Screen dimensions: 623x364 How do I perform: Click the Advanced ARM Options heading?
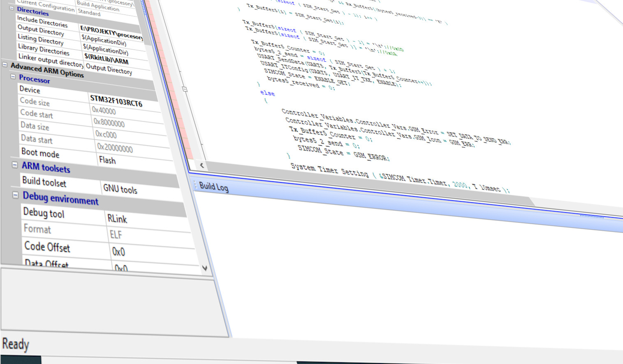(47, 70)
